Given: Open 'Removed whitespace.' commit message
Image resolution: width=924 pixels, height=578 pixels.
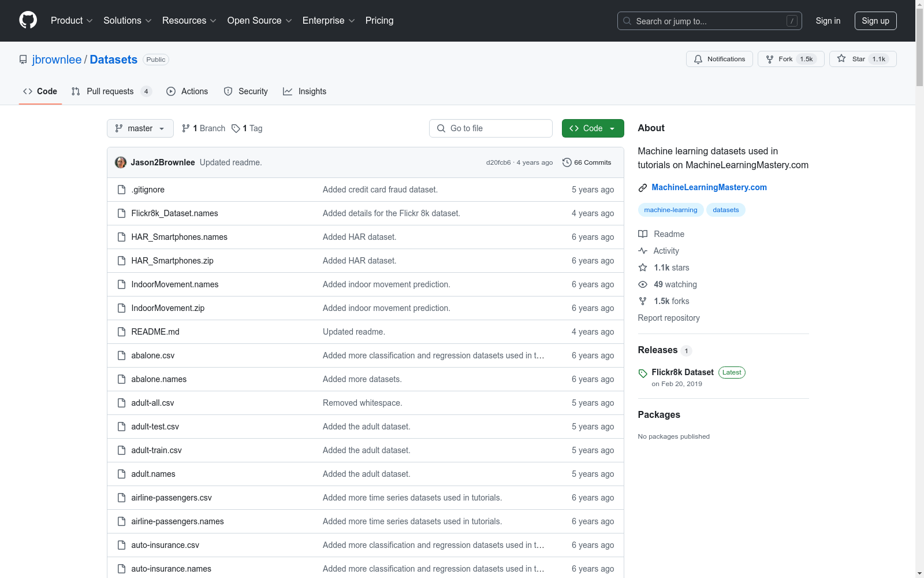Looking at the screenshot, I should pos(363,403).
